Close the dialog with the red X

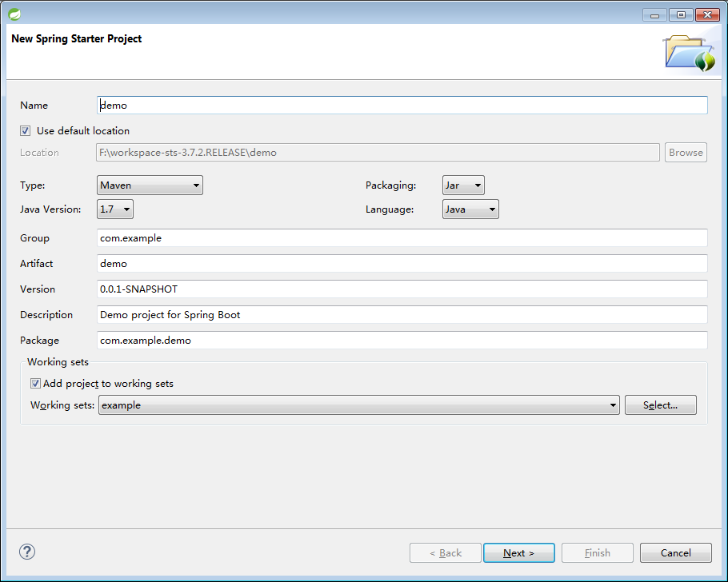pos(707,15)
